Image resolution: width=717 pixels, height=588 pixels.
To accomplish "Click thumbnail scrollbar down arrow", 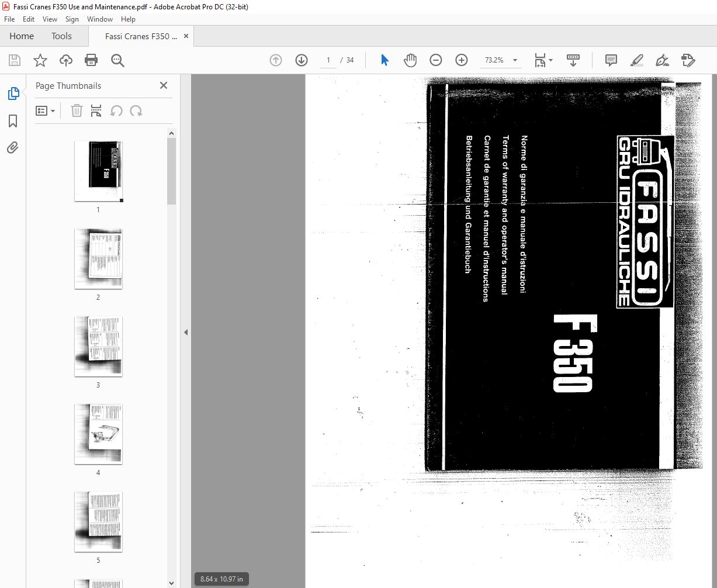I will coord(171,583).
